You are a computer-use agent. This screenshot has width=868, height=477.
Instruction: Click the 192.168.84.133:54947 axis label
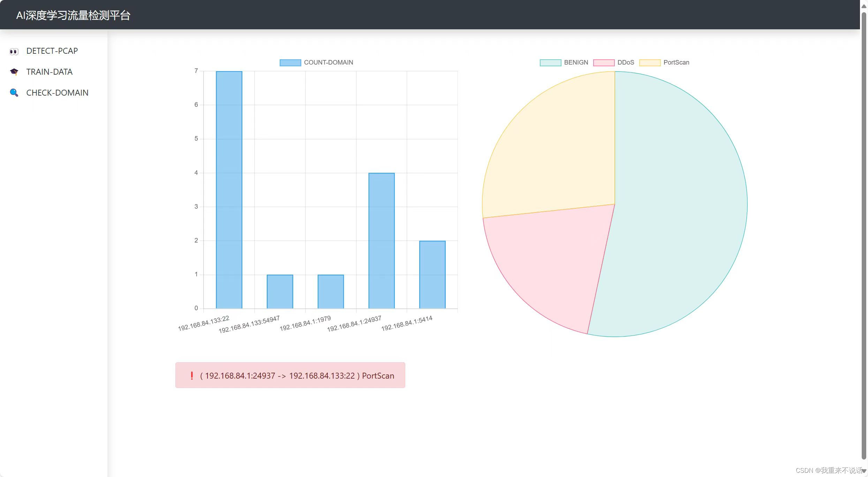click(x=249, y=325)
